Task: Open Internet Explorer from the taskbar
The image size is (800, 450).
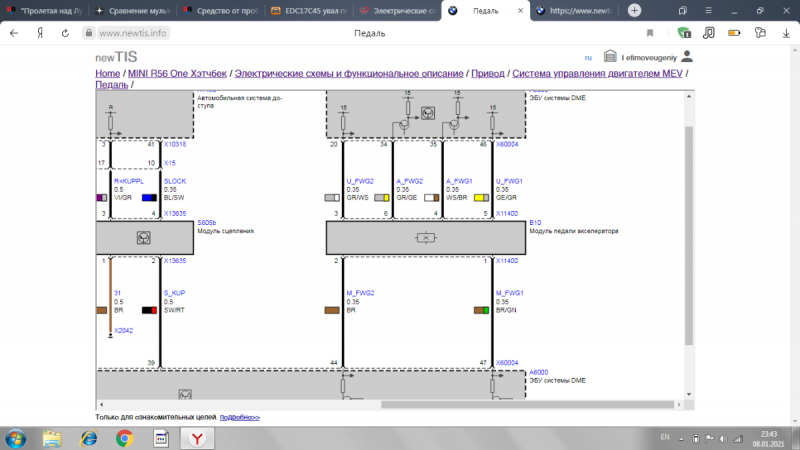Action: pyautogui.click(x=88, y=437)
